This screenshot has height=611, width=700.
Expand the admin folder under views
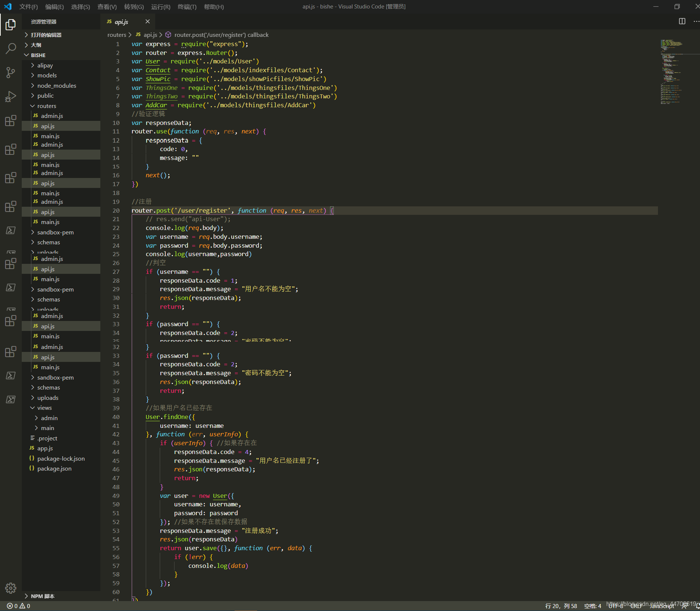click(x=61, y=418)
